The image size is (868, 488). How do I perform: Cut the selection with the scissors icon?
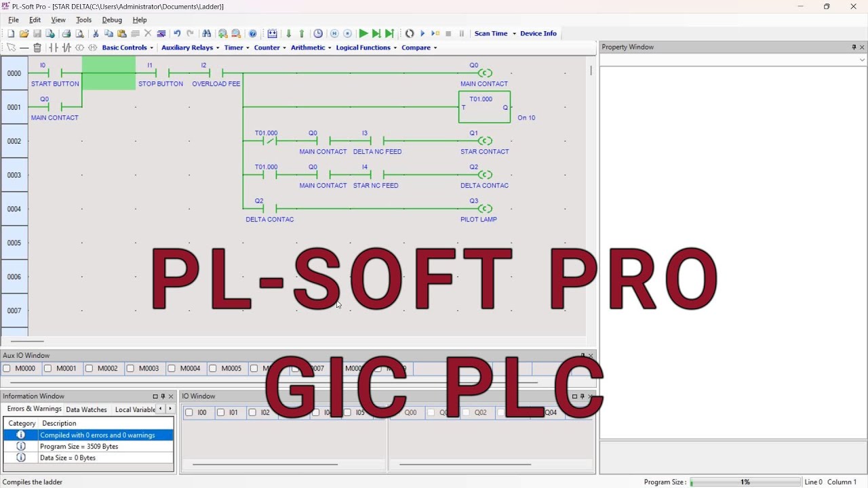pyautogui.click(x=96, y=33)
